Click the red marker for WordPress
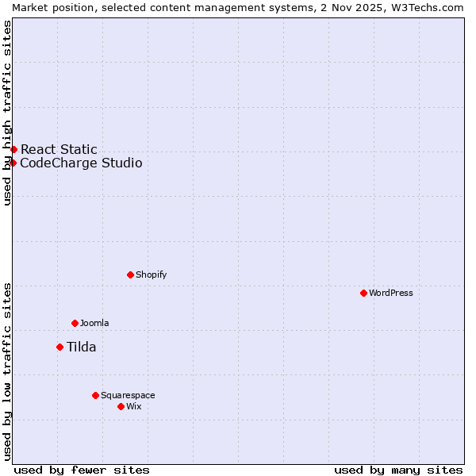476x476 pixels. tap(363, 293)
